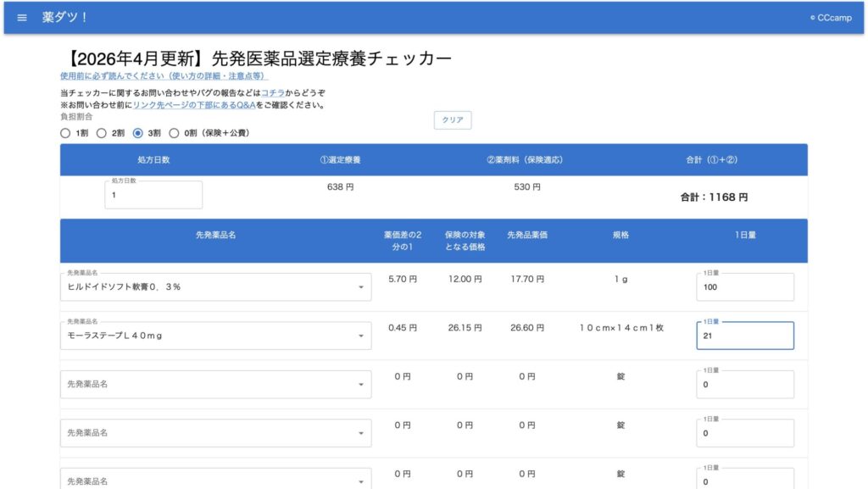Select the 2割 copayment radio button
This screenshot has width=868, height=489.
point(102,133)
